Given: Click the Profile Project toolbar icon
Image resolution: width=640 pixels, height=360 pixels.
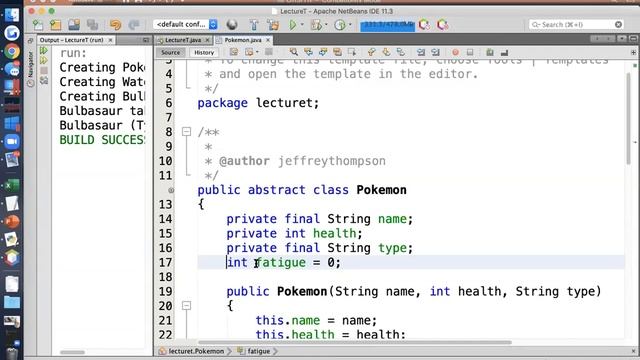Looking at the screenshot, I should pos(340,25).
